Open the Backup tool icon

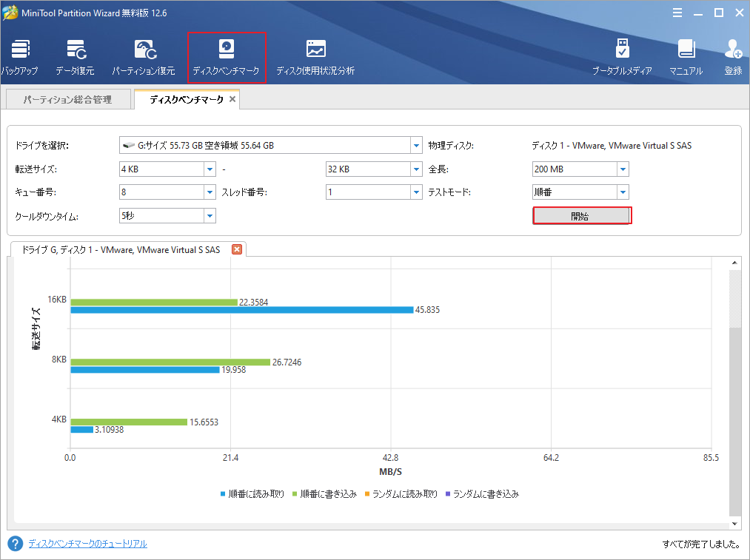19,58
